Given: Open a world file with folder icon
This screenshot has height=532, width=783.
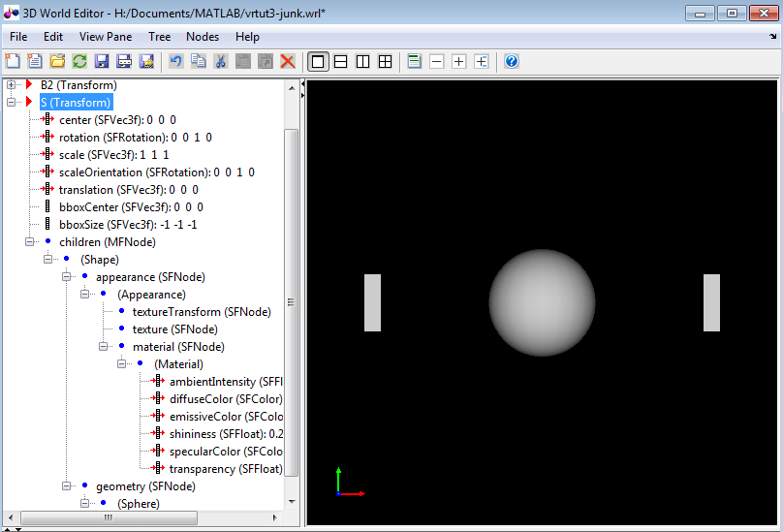Looking at the screenshot, I should (x=57, y=61).
